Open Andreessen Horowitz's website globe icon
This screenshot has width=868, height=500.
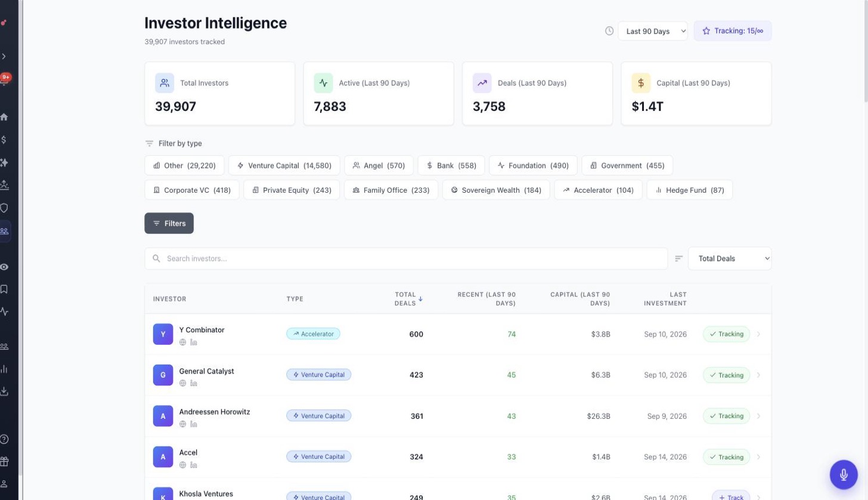183,424
